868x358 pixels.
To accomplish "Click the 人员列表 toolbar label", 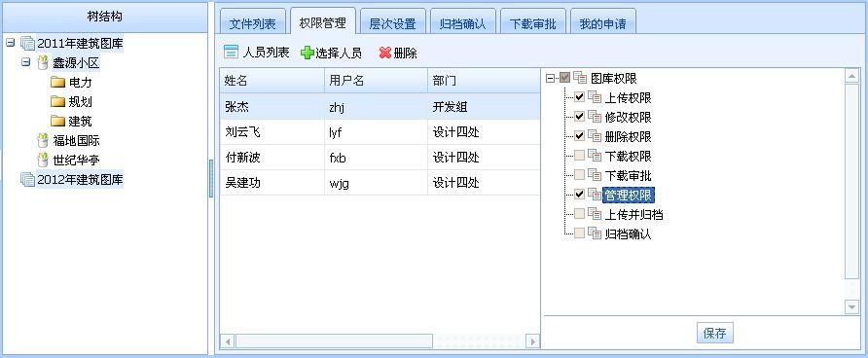I will pyautogui.click(x=266, y=54).
